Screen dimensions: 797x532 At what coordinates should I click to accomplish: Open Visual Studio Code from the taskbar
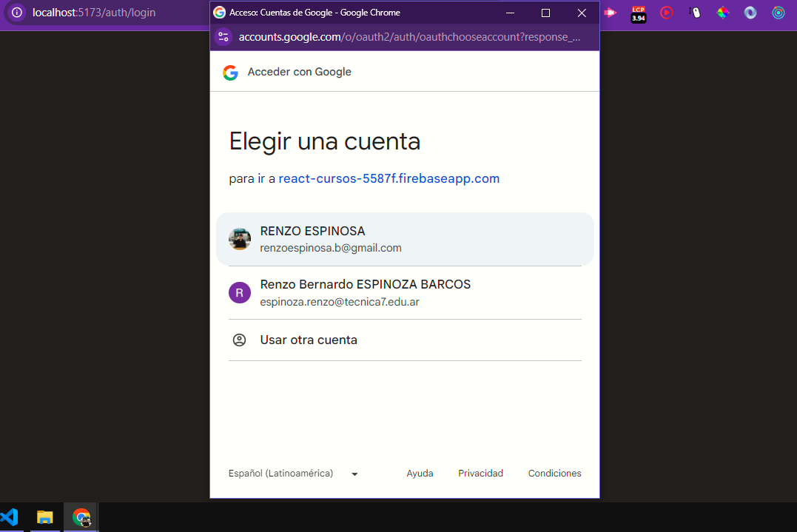coord(10,517)
